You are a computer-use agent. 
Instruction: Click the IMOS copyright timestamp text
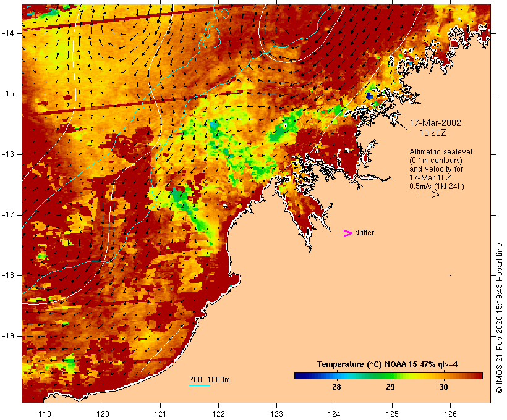tap(500, 318)
